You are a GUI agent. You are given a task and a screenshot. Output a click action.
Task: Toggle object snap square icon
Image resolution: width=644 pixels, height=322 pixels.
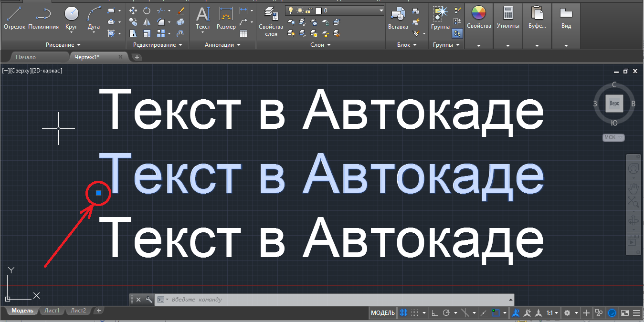[x=496, y=313]
